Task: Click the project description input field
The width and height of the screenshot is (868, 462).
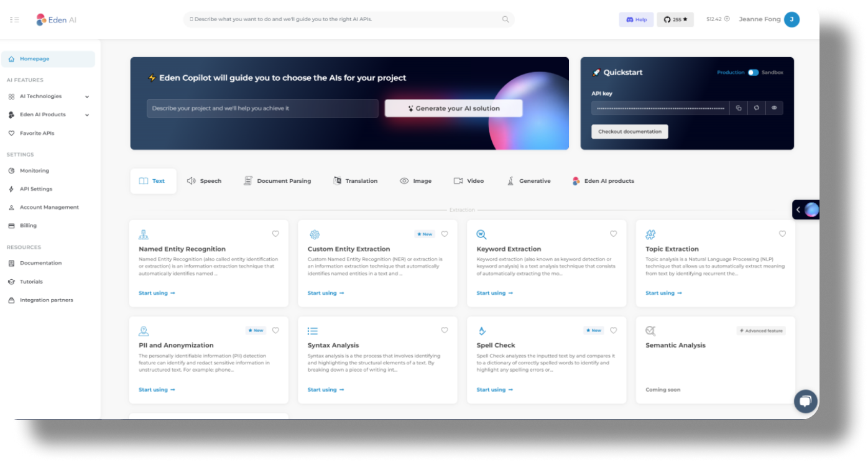Action: point(262,108)
